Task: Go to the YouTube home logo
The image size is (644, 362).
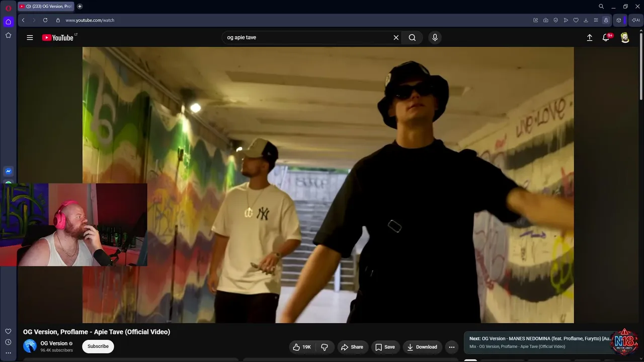Action: pos(58,38)
